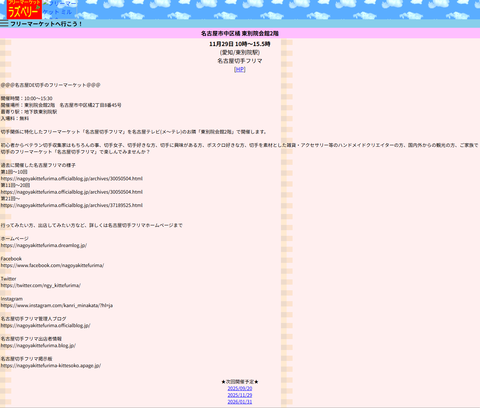Click the 最寄り駅：地下鉄東別院駅 line
Viewport: 480px width, 408px height.
(x=29, y=112)
